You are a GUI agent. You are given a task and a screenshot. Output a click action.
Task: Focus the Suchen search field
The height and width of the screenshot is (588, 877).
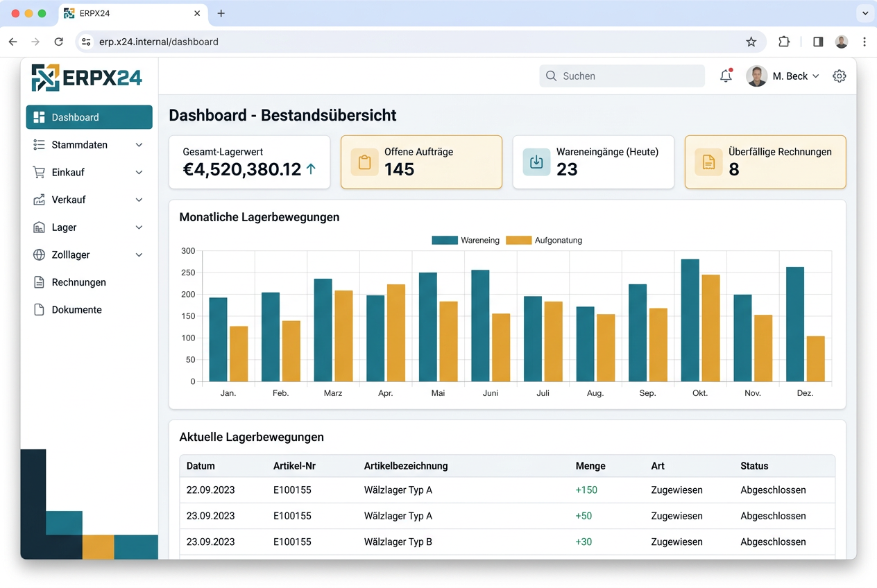pos(622,76)
